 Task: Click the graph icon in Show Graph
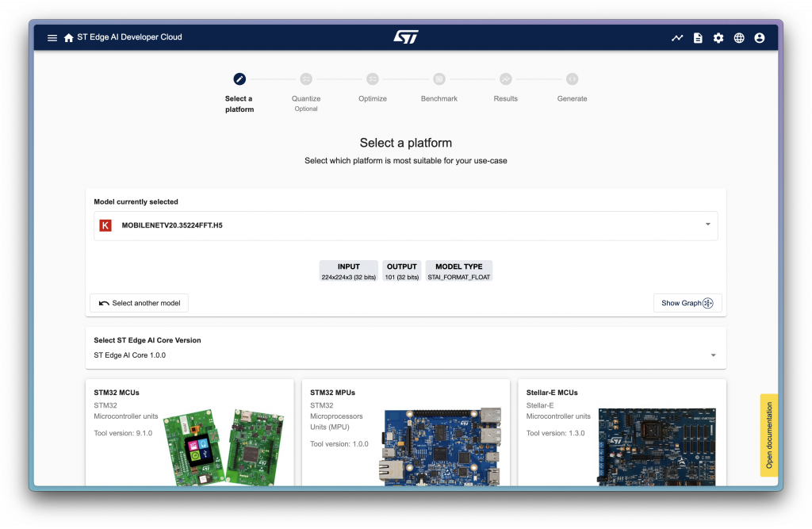(707, 303)
